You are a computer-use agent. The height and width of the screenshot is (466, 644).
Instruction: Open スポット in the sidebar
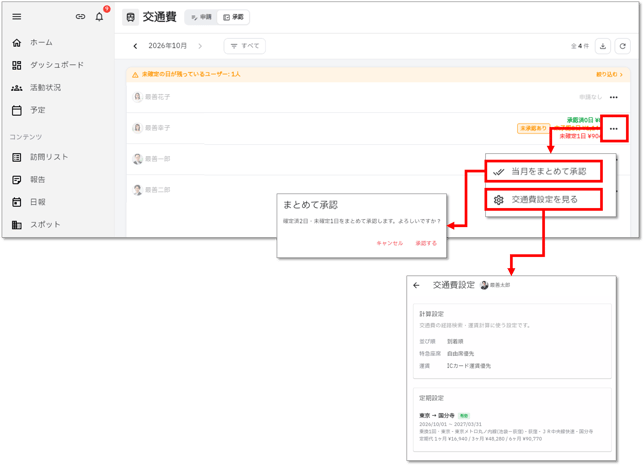[45, 225]
